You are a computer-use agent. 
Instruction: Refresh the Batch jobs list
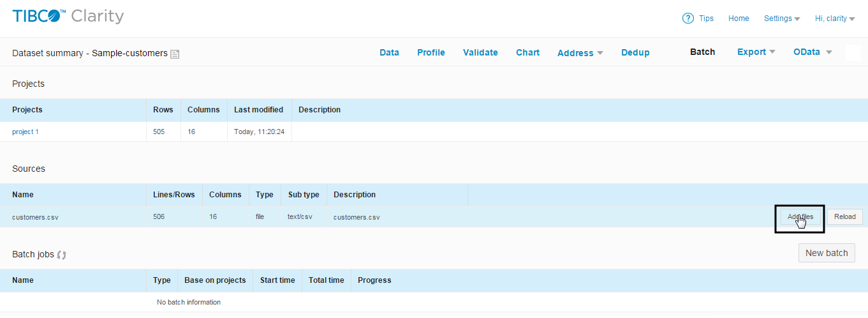click(62, 255)
